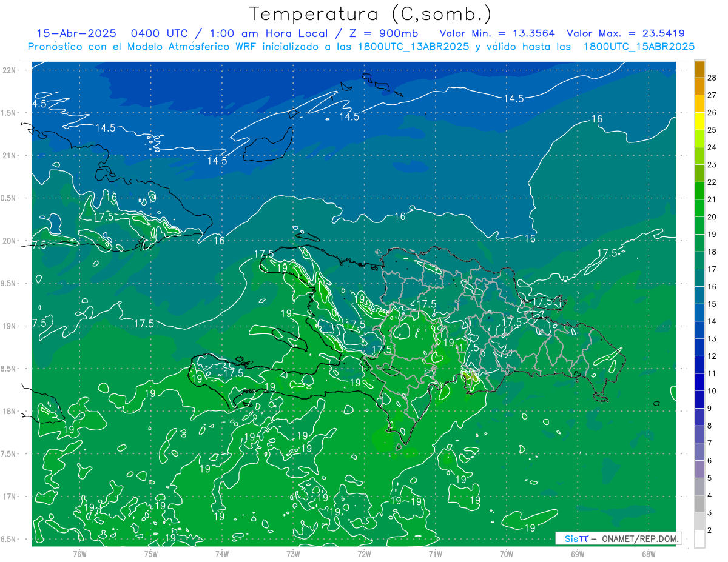Click the '8.5N' latitude axis label

[9, 369]
